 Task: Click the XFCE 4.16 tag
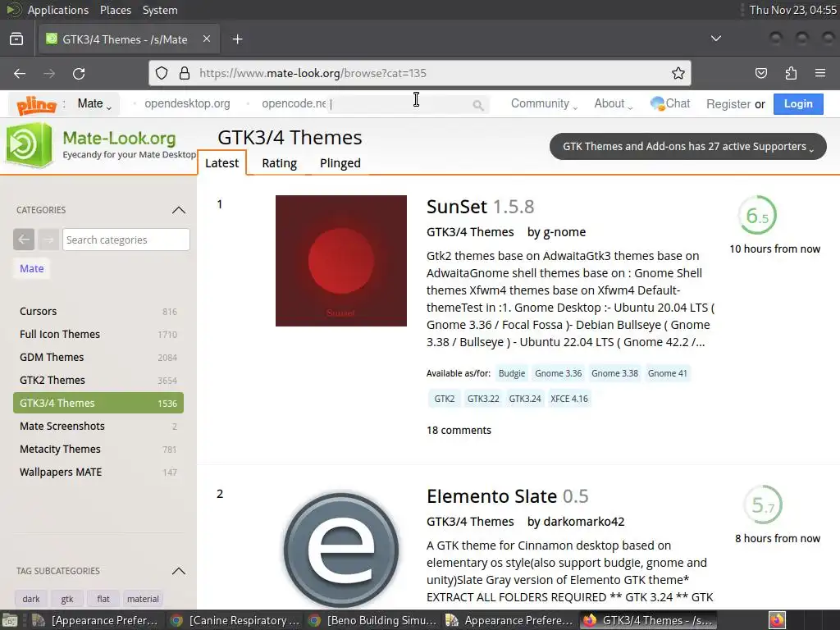click(x=569, y=399)
